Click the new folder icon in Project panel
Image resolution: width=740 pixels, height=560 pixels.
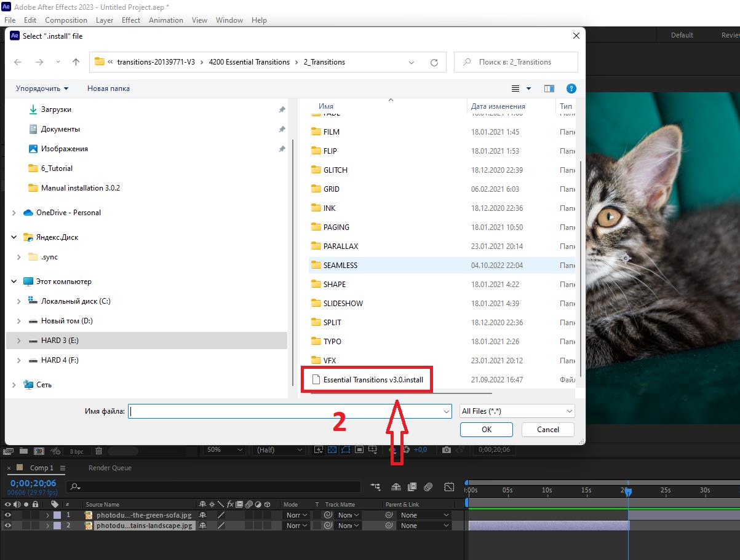point(23,451)
